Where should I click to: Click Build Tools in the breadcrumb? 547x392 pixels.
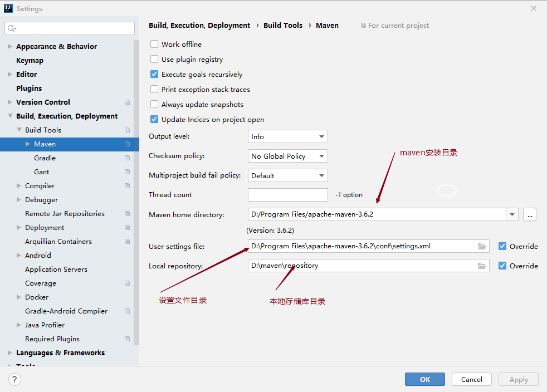point(283,26)
